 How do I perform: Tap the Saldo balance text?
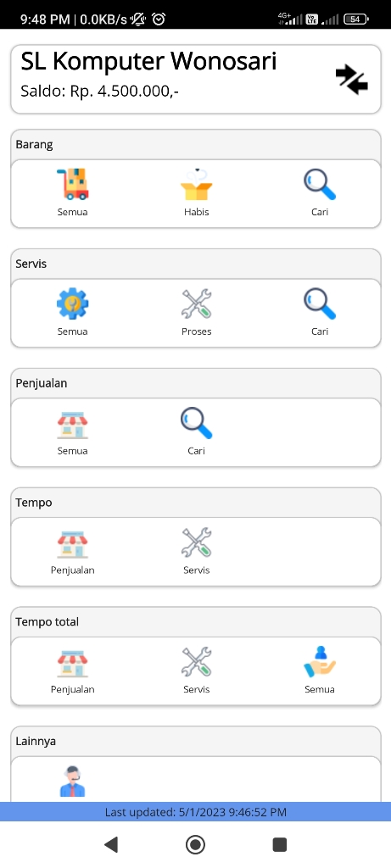click(x=100, y=91)
